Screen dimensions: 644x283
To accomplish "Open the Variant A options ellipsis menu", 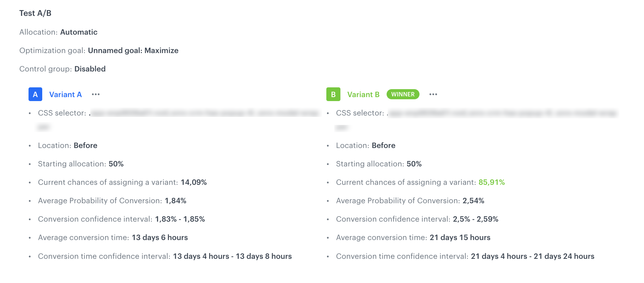I will [96, 94].
